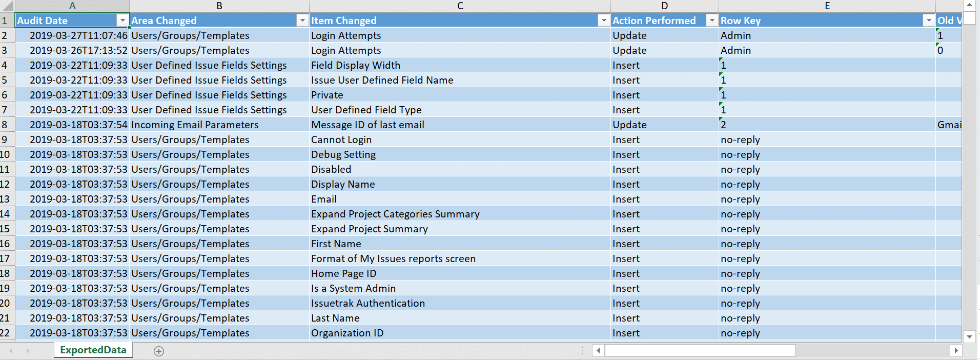
Task: Add a new sheet with plus icon
Action: 159,351
